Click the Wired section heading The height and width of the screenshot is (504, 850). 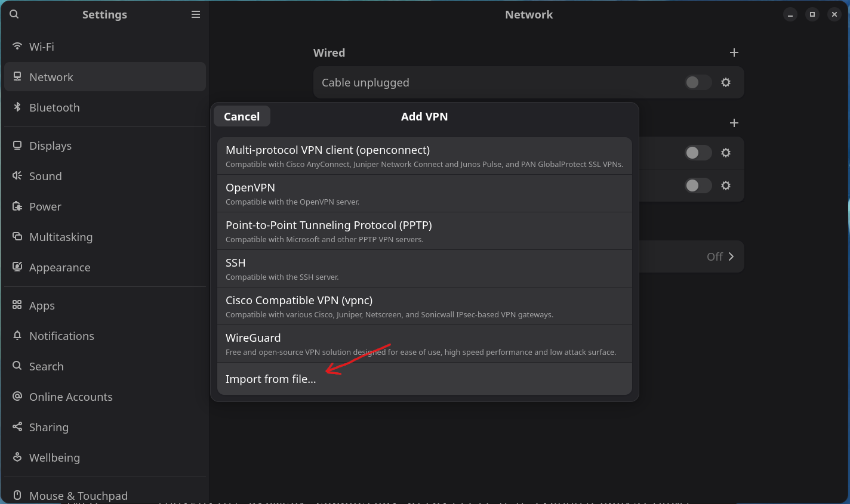[x=329, y=52]
